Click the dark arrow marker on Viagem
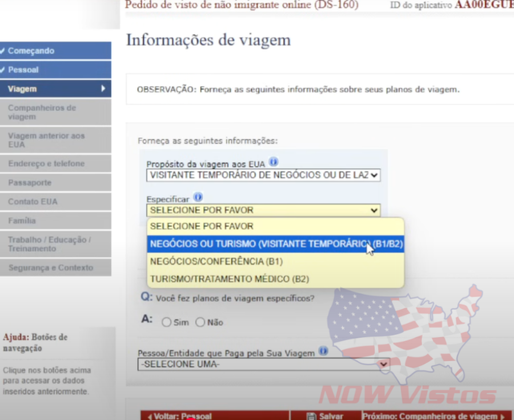 click(x=103, y=89)
